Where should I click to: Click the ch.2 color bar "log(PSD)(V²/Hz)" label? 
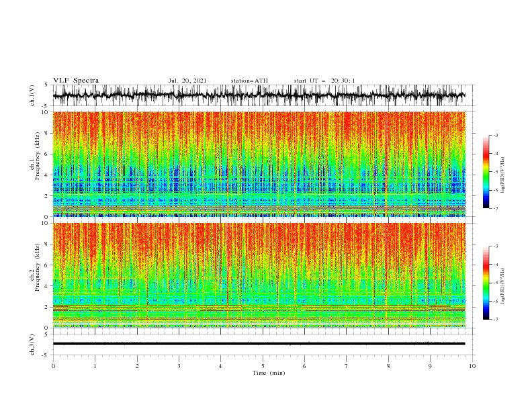pyautogui.click(x=502, y=286)
